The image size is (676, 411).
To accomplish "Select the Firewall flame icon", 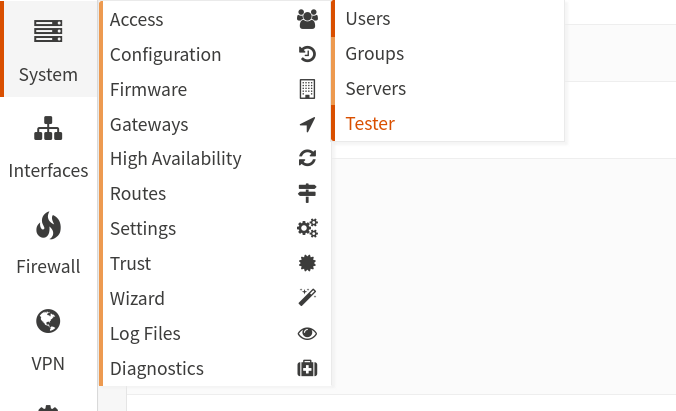I will point(48,225).
